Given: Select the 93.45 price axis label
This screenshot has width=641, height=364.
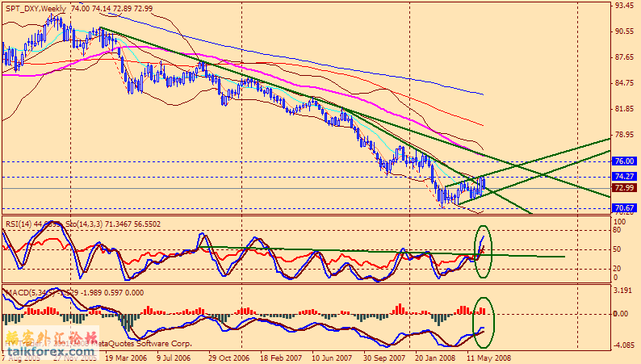Looking at the screenshot, I should pyautogui.click(x=624, y=6).
